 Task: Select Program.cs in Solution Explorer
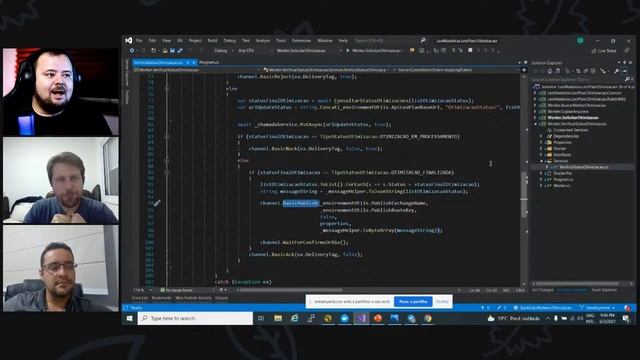coord(564,179)
